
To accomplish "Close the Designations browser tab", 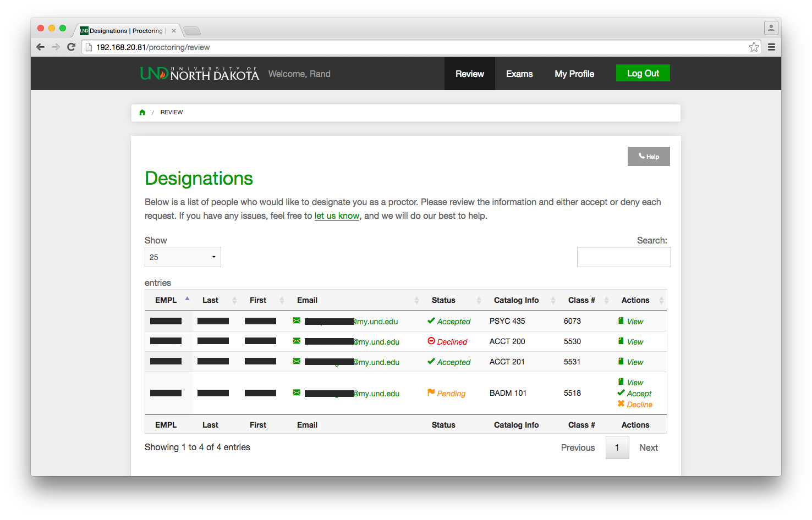I will pyautogui.click(x=173, y=31).
